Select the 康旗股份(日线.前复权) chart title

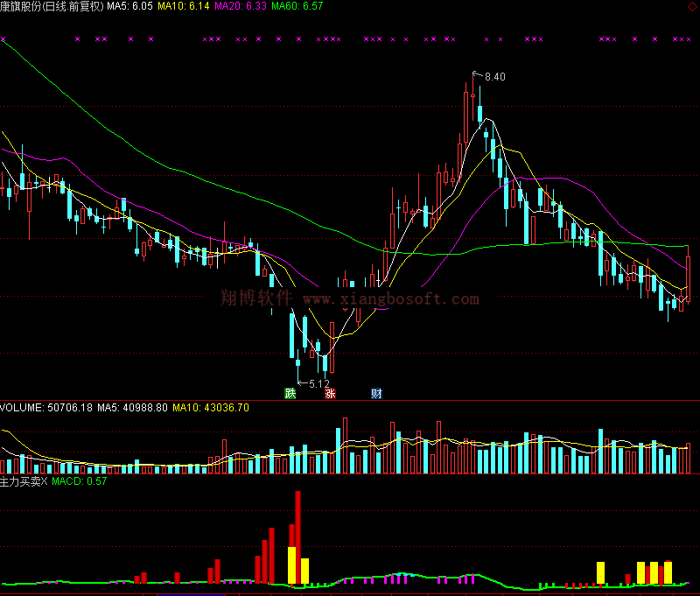click(x=52, y=6)
